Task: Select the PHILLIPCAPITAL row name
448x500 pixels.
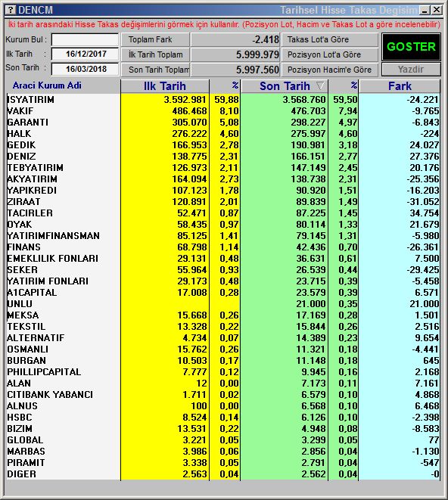Action: point(44,372)
